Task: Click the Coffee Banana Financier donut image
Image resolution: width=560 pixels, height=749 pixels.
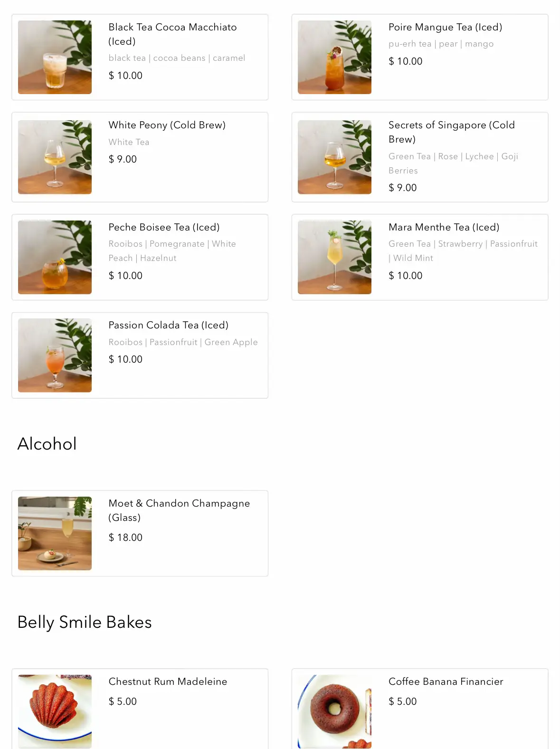Action: click(334, 711)
